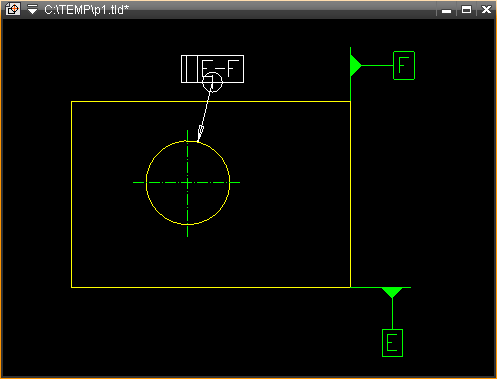The image size is (497, 380).
Task: Select the filled datum E triangle
Action: tap(392, 292)
